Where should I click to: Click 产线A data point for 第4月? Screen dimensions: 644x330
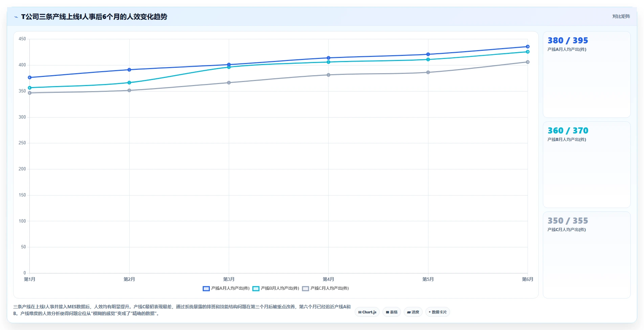coord(329,58)
